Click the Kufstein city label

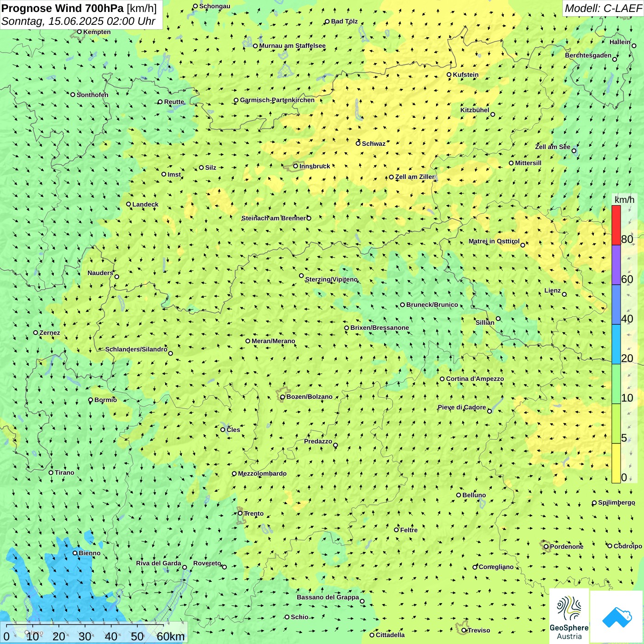pos(466,75)
